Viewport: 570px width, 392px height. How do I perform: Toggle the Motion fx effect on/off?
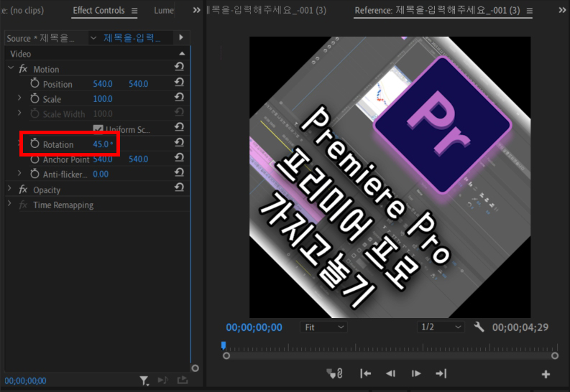(23, 69)
